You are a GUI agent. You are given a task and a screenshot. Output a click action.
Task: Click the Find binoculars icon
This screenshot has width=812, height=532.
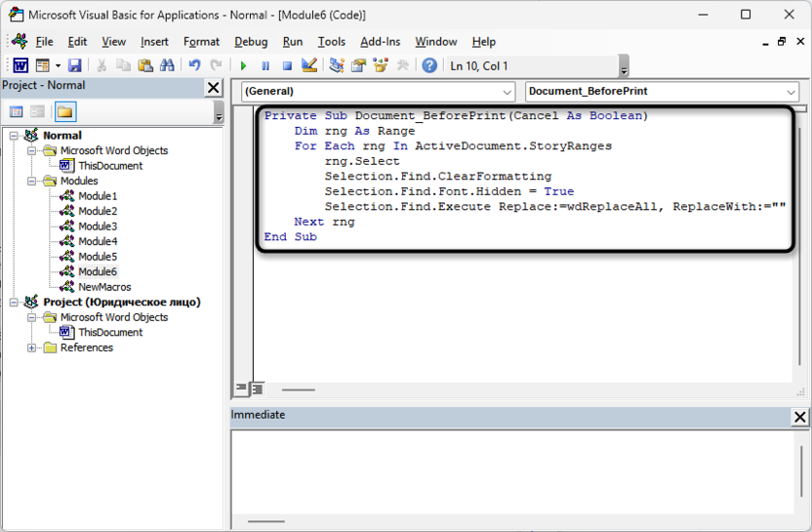tap(167, 65)
